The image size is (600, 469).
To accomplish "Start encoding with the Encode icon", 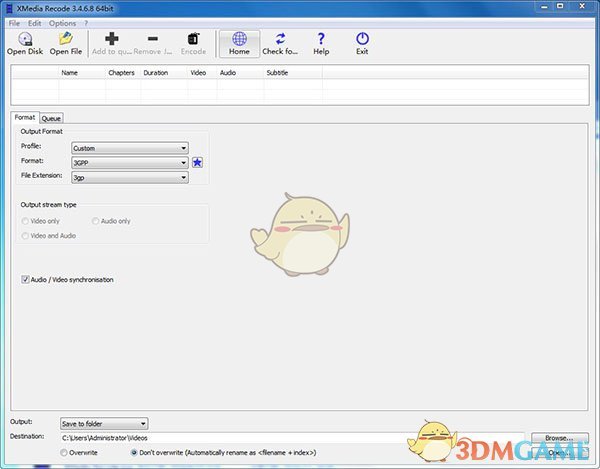I will tap(193, 44).
